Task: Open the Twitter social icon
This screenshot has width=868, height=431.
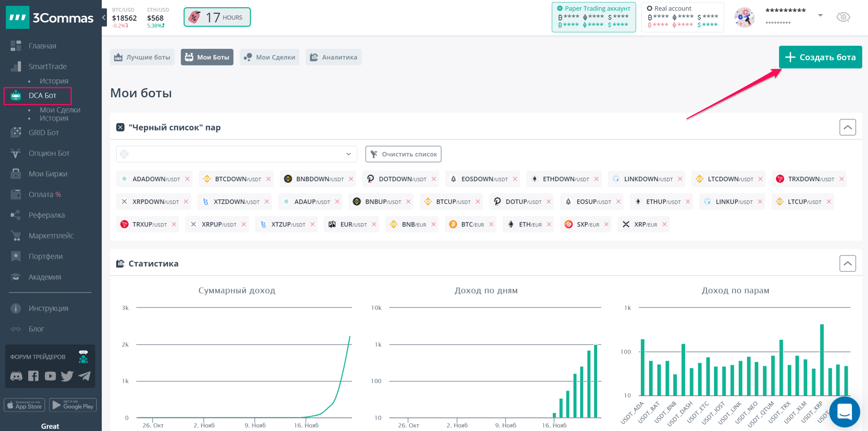Action: click(x=67, y=376)
